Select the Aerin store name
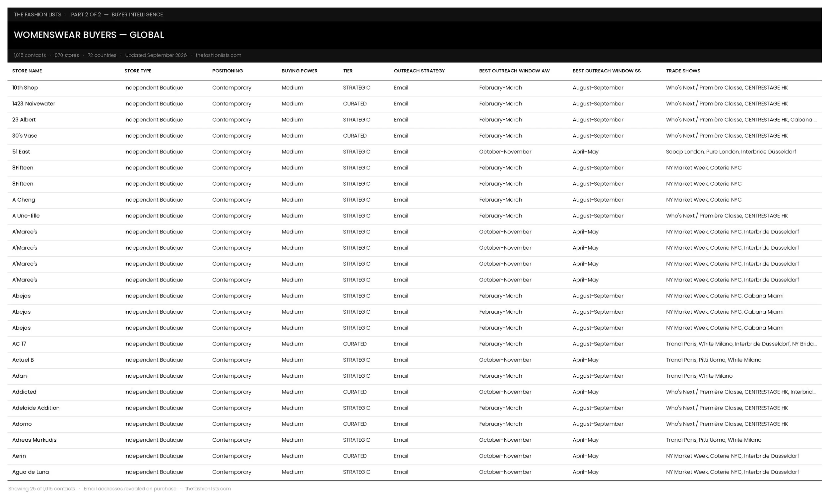Viewport: 829px width, 504px height. 19,456
